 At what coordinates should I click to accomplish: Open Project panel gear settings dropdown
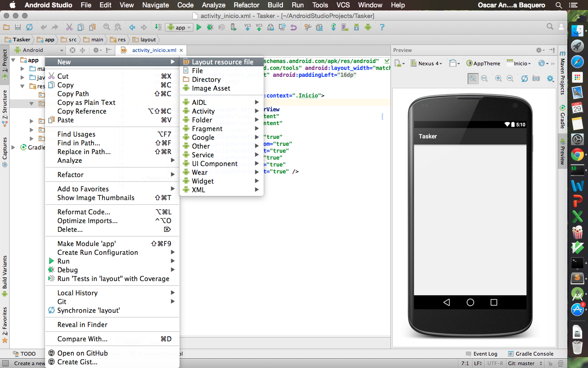[x=97, y=50]
